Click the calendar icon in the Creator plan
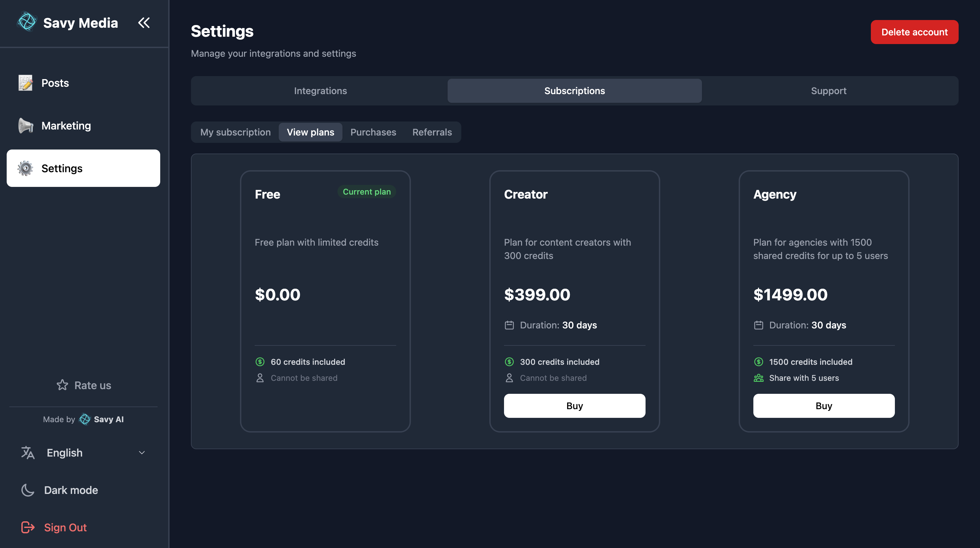 (x=509, y=325)
